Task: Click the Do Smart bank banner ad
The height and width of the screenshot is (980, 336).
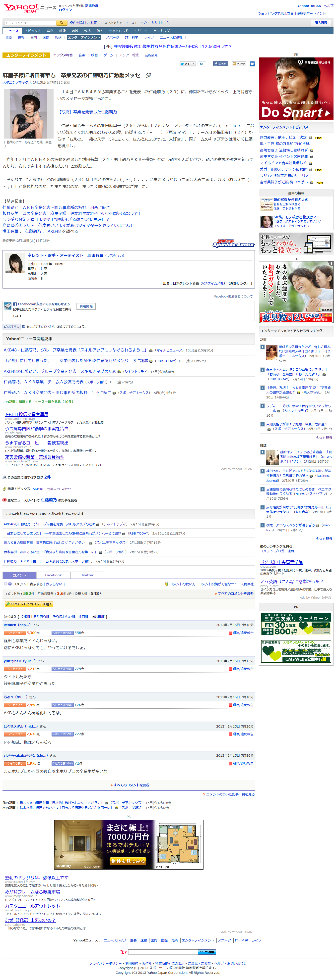Action: (296, 89)
